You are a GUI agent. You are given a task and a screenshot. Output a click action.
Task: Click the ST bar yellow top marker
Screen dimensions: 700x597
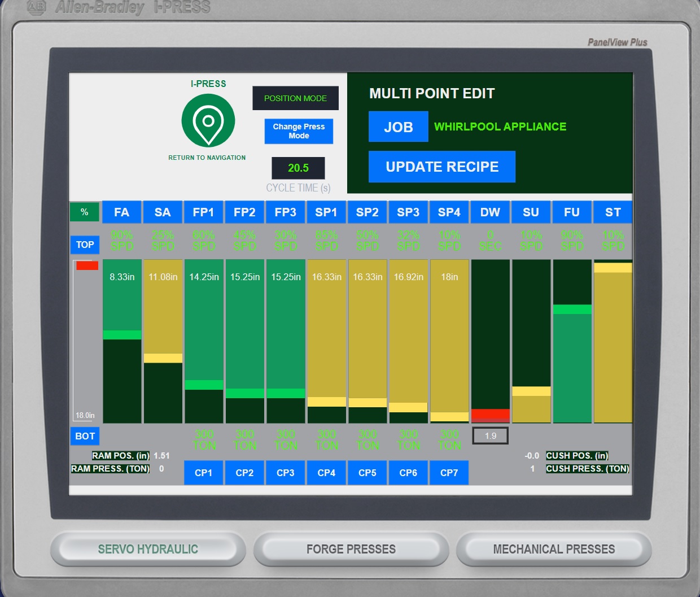coord(613,268)
